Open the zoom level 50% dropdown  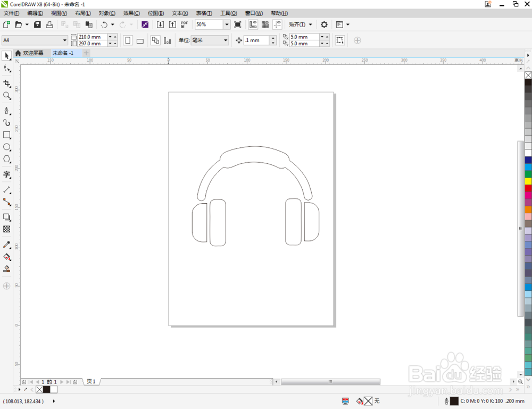point(227,24)
